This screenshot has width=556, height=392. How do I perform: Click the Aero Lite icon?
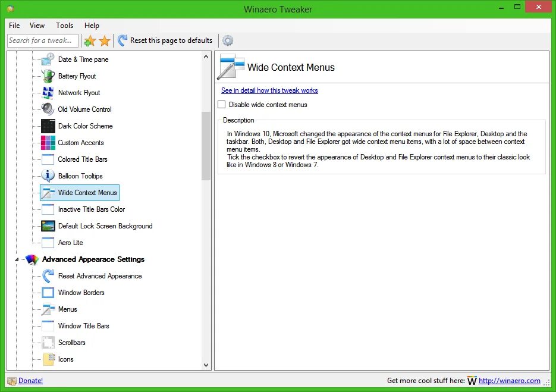coord(48,243)
